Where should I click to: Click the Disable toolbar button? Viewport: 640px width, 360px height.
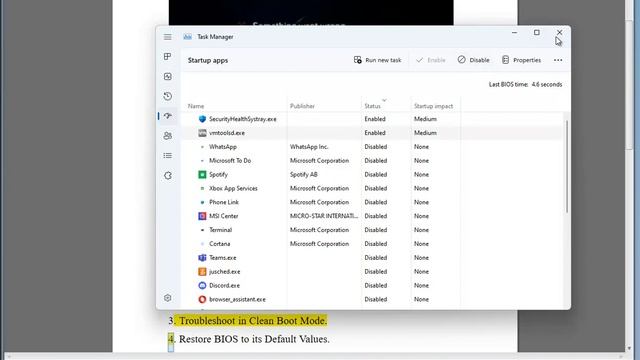[473, 60]
